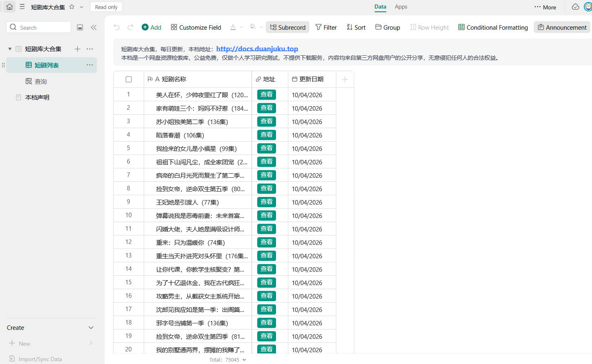Open the font color dropdown arrow

click(x=241, y=27)
